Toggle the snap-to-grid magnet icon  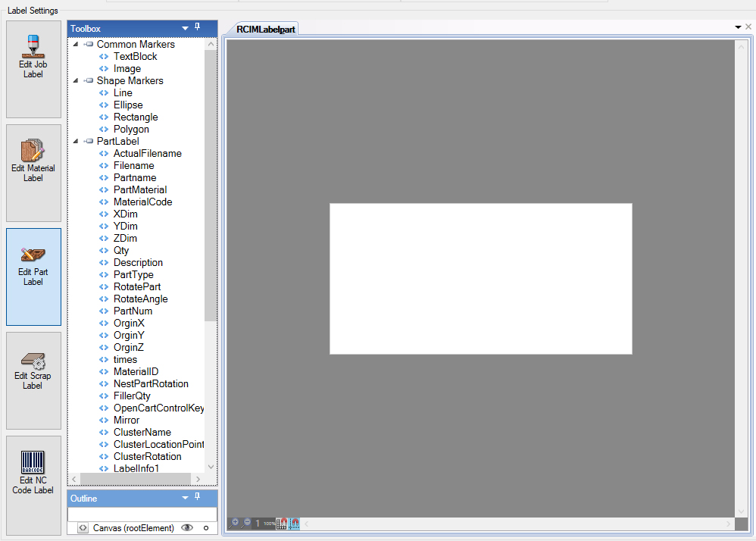[x=282, y=523]
